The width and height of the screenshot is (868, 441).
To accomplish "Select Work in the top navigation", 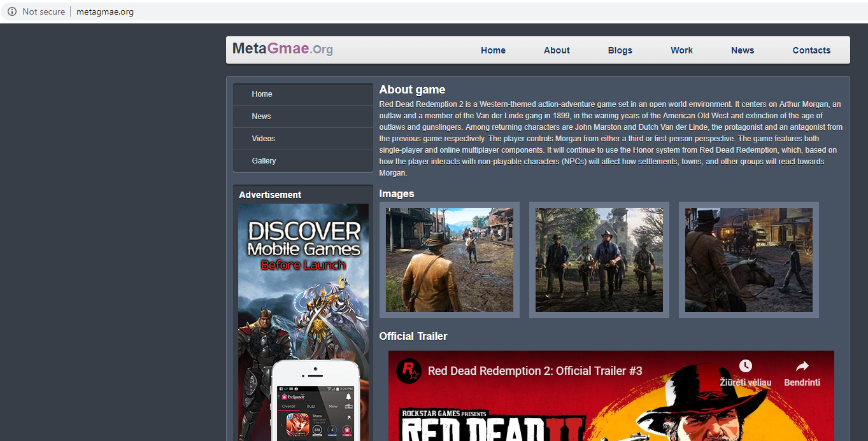I will tap(681, 50).
